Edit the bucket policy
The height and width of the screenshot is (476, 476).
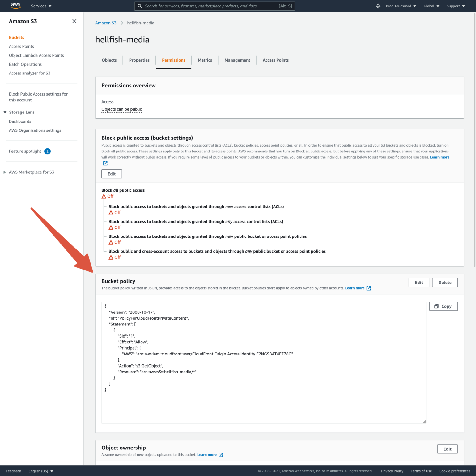[419, 282]
